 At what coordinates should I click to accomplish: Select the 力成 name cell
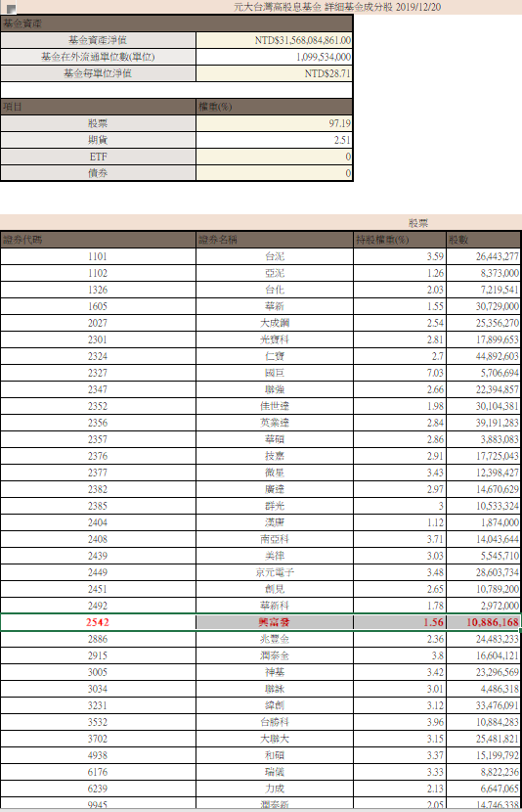pyautogui.click(x=275, y=789)
